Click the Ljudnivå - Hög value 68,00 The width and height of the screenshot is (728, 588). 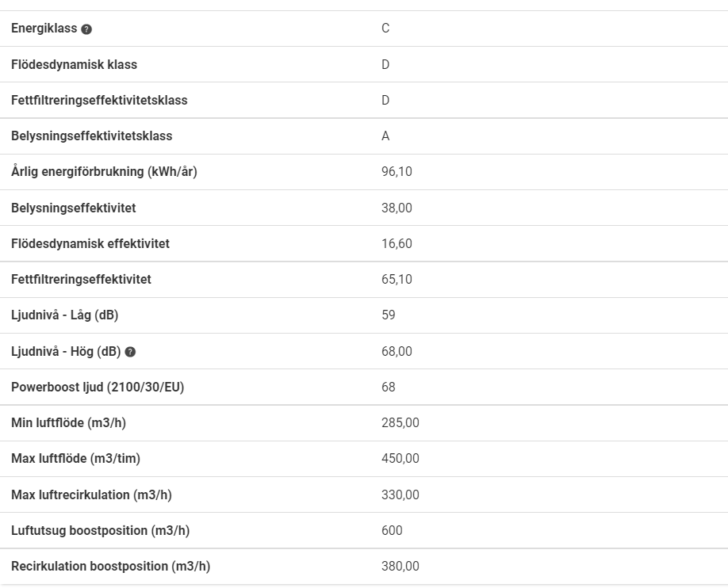397,351
